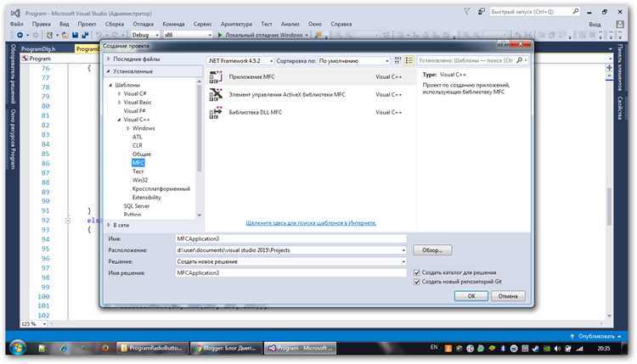Open the sort order 'По умолчанию' dropdown
Screen dimensions: 637x364
coord(354,60)
